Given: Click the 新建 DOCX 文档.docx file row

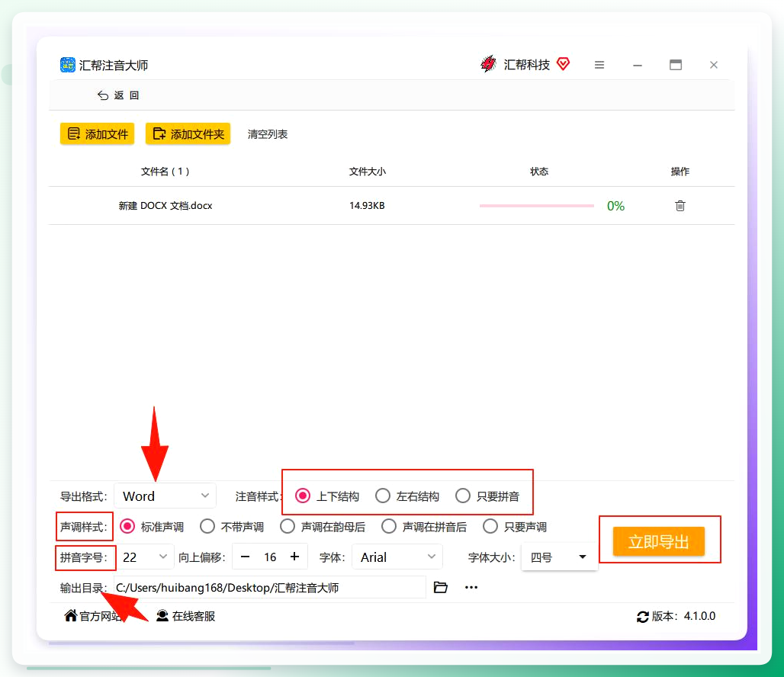Looking at the screenshot, I should [x=391, y=206].
